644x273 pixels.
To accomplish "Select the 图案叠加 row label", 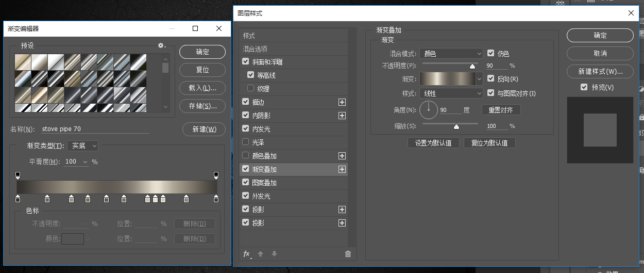I will pyautogui.click(x=264, y=183).
